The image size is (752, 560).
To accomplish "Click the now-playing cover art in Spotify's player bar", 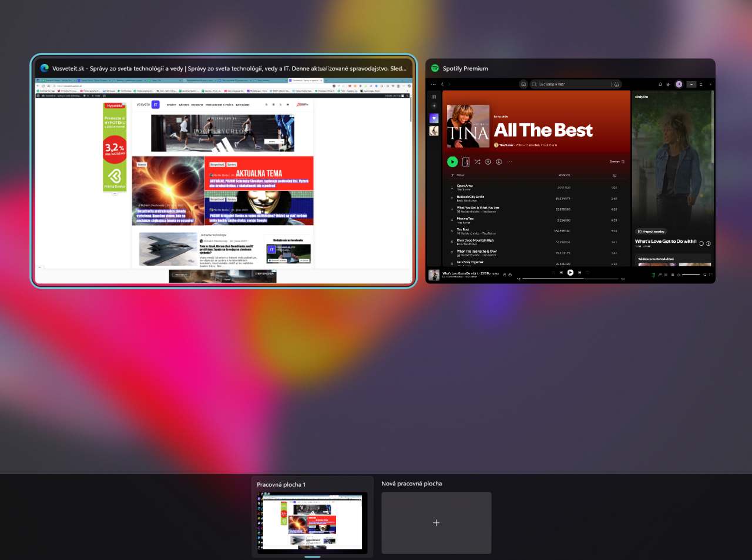I will coord(434,274).
